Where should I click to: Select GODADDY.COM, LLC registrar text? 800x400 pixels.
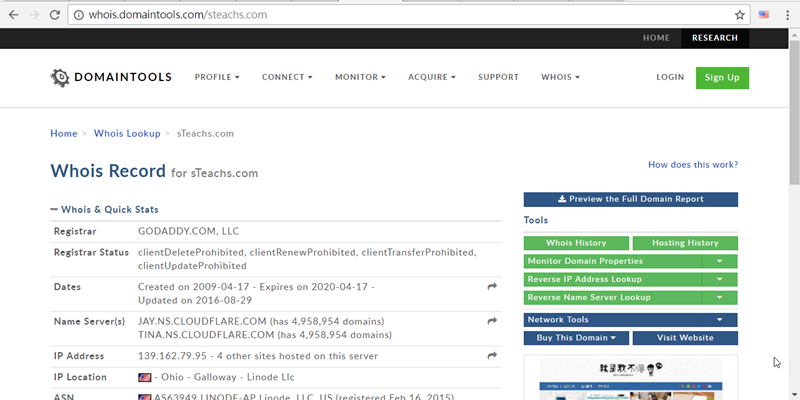[188, 232]
